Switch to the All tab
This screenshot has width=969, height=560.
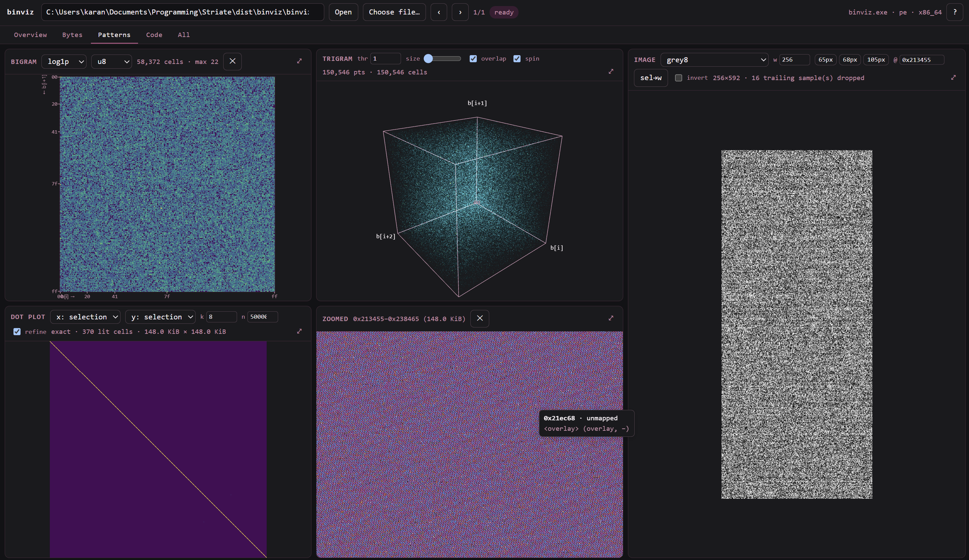pyautogui.click(x=184, y=35)
